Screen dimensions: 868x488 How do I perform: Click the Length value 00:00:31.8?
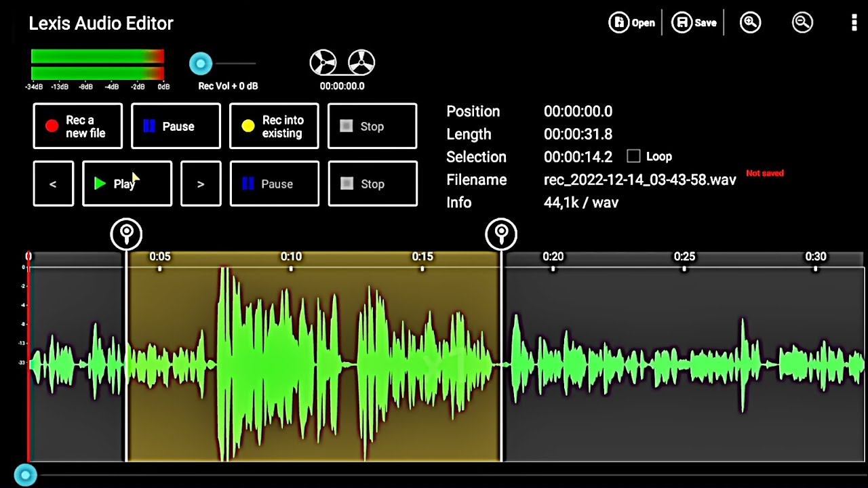point(578,134)
